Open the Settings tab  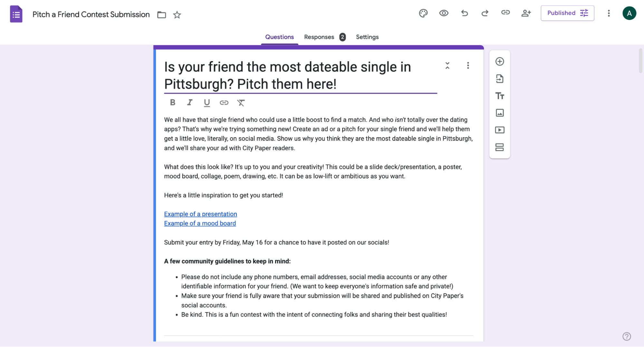(x=367, y=37)
